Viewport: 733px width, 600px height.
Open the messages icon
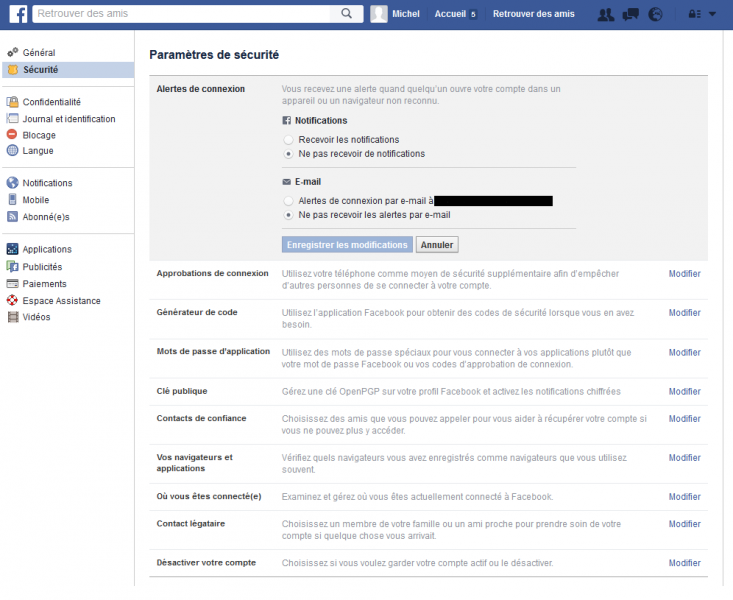tap(630, 14)
